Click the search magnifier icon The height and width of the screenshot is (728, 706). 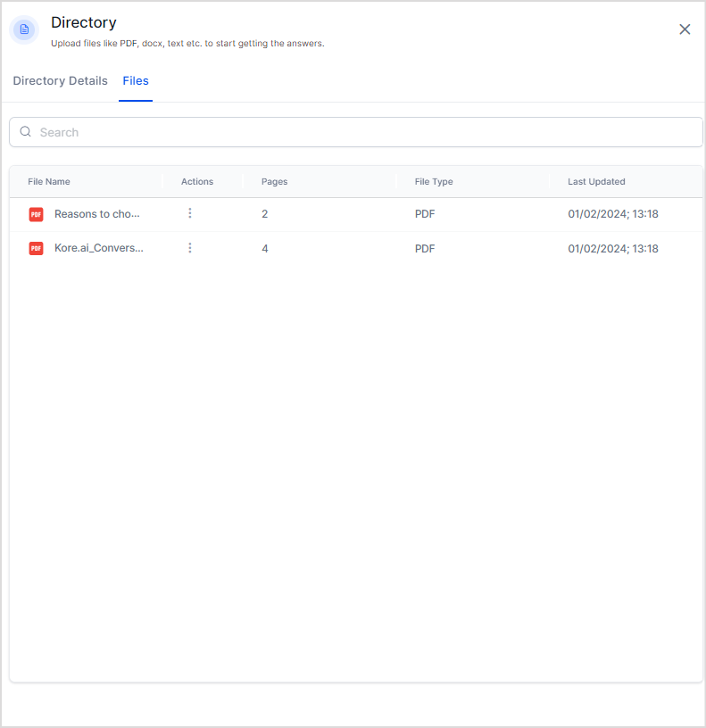[x=26, y=132]
